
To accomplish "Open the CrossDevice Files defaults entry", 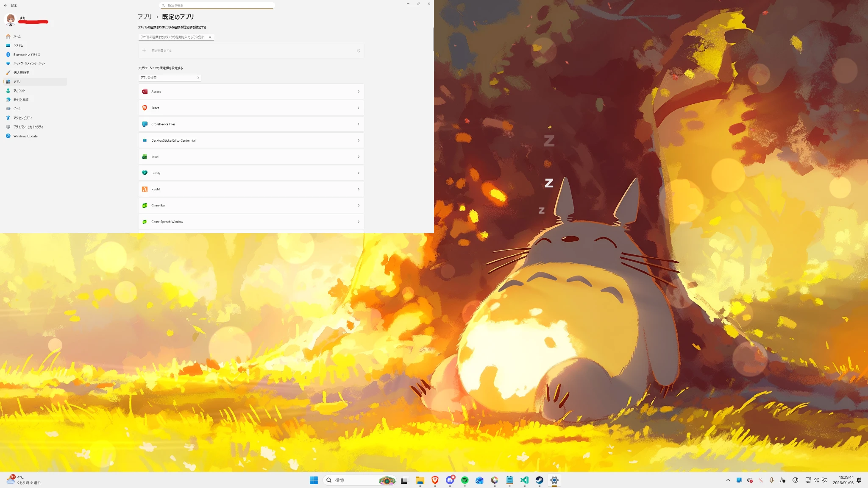I will pos(250,124).
